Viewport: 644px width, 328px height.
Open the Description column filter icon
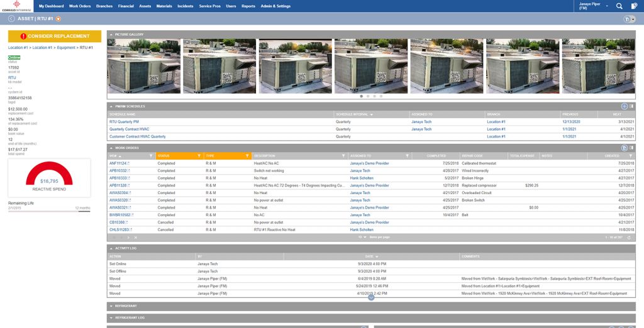(343, 156)
